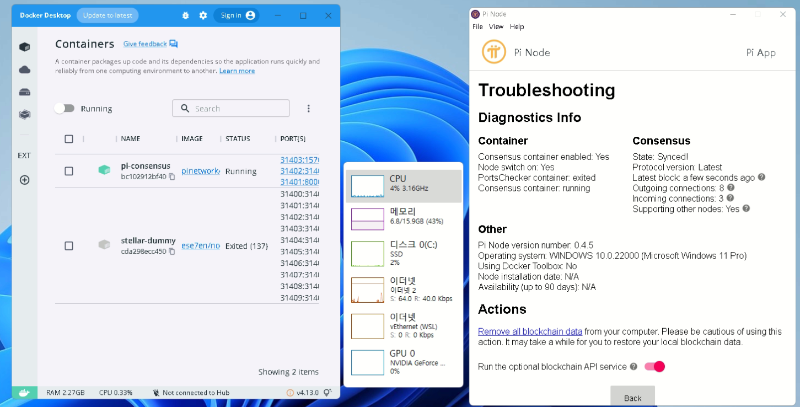The image size is (800, 407).
Task: Click Pi App link in header
Action: point(761,53)
